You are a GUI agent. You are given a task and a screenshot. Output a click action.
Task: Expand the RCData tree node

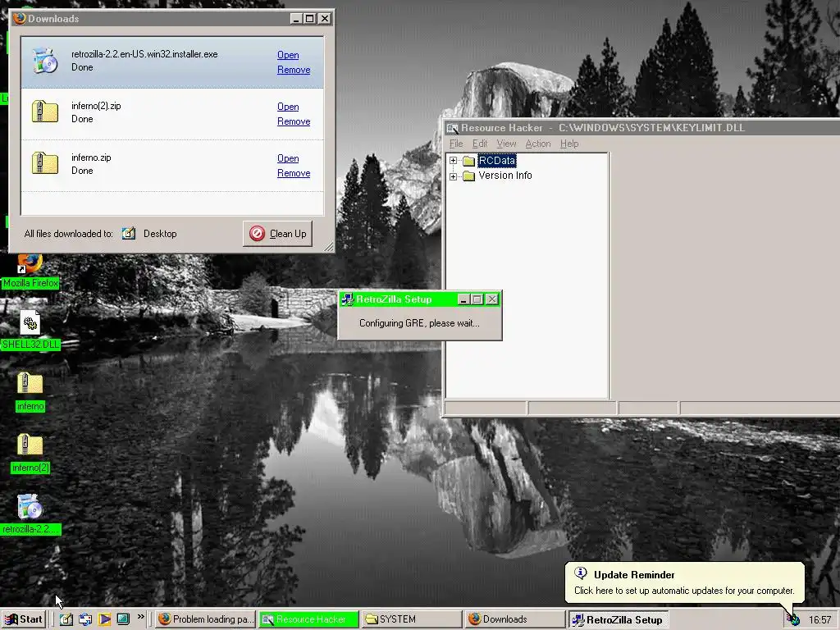tap(453, 160)
